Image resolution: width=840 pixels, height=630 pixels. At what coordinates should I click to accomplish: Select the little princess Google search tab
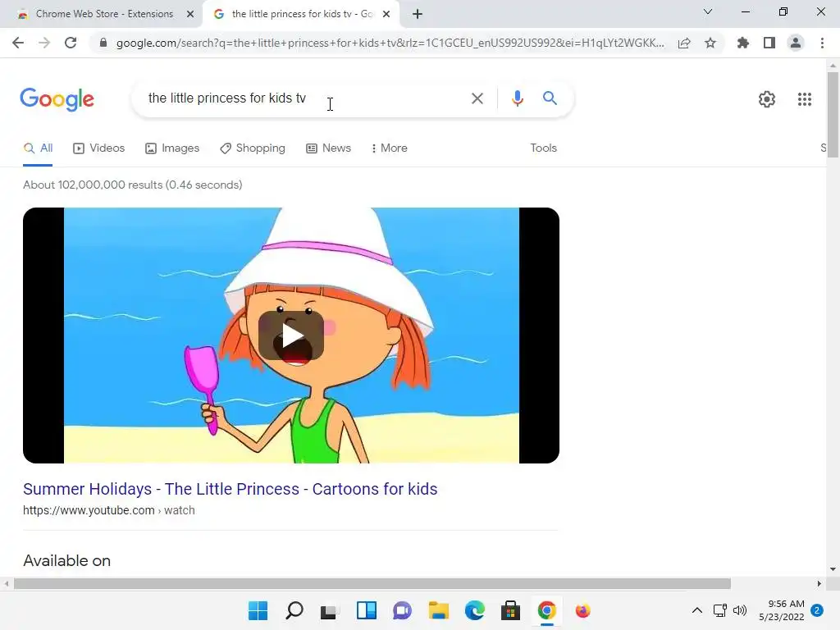point(302,14)
